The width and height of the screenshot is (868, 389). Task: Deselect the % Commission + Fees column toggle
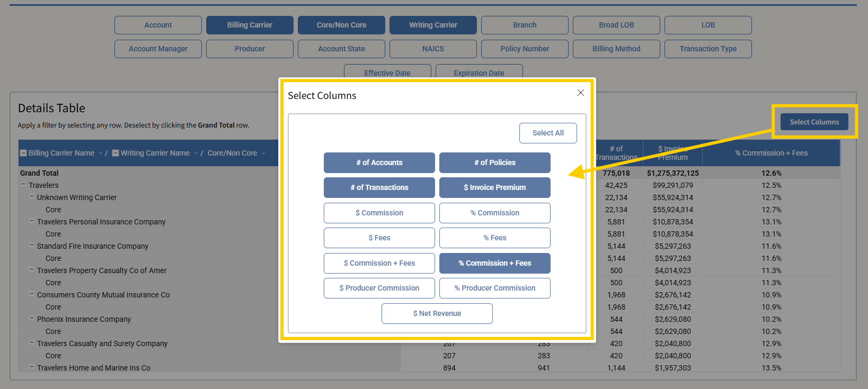(495, 263)
